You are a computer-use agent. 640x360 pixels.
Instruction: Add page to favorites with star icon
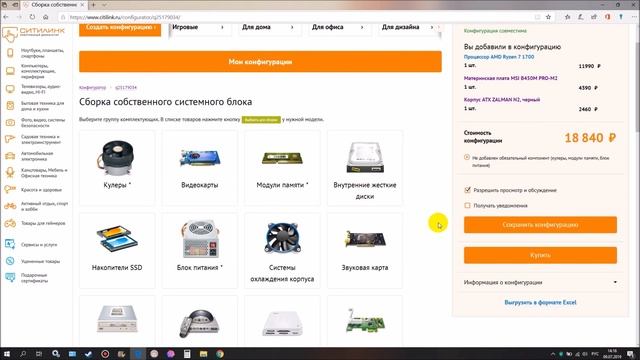[548, 17]
